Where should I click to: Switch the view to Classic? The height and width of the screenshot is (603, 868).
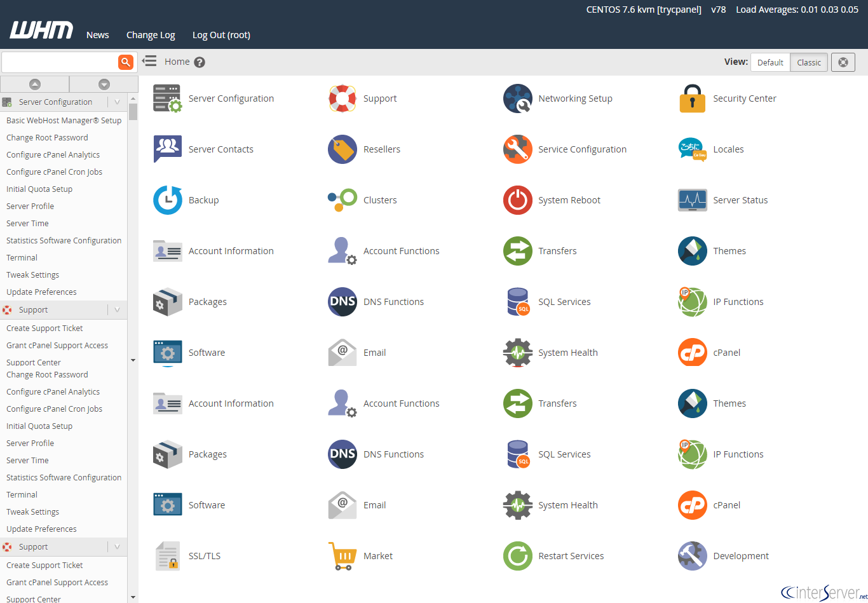pyautogui.click(x=809, y=62)
